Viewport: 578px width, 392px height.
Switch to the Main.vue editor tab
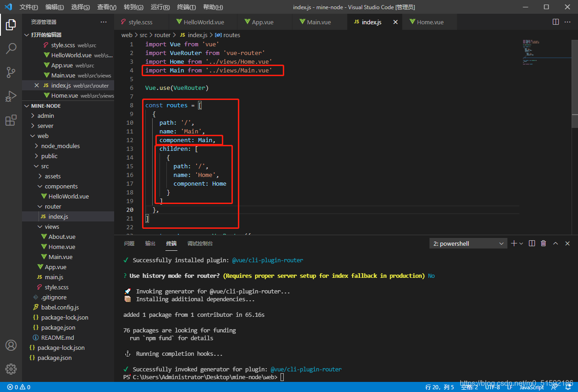(x=319, y=22)
